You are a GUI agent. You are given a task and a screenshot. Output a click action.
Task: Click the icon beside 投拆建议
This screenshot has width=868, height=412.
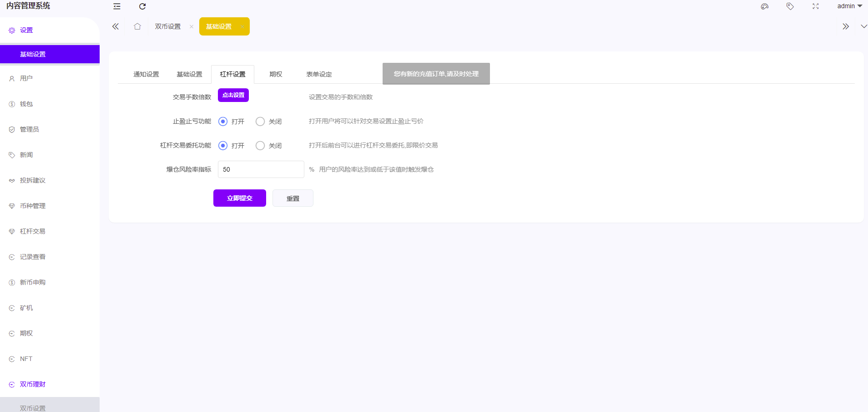[x=12, y=181]
